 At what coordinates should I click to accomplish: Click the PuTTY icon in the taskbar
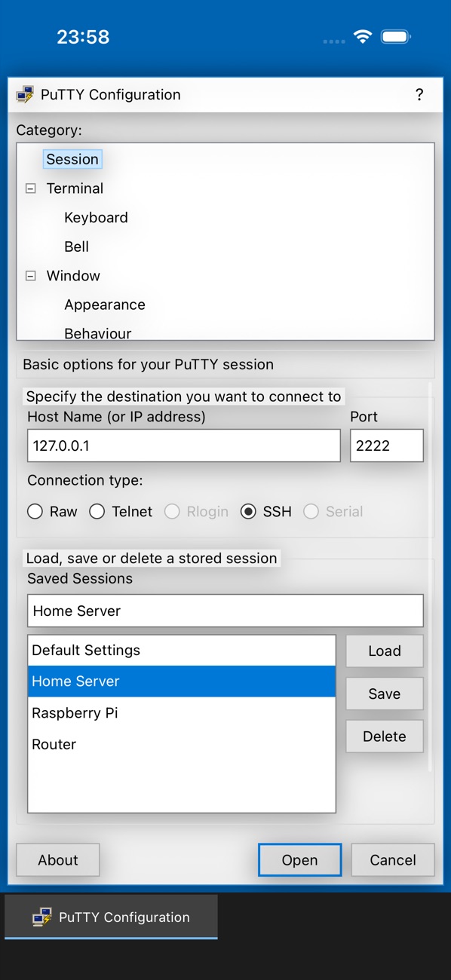click(41, 917)
